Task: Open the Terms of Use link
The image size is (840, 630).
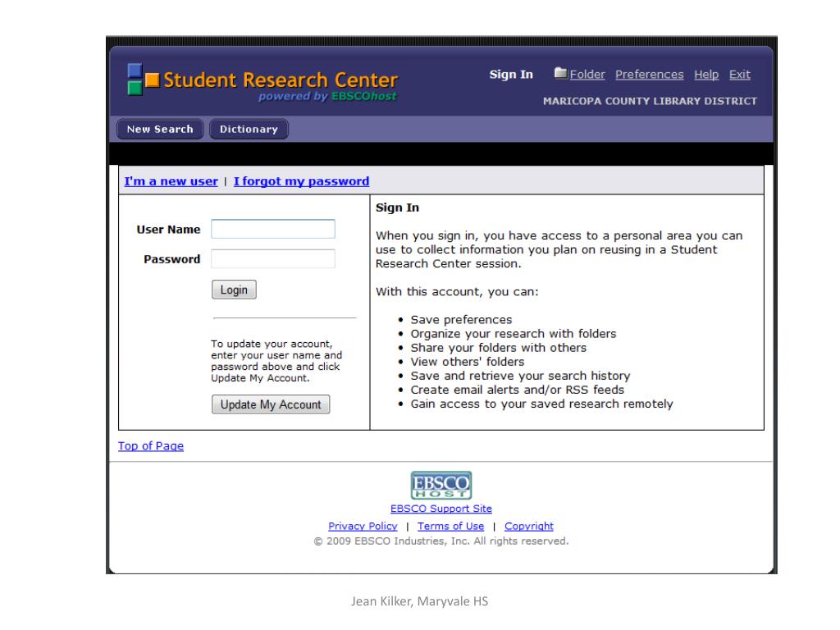Action: [450, 526]
